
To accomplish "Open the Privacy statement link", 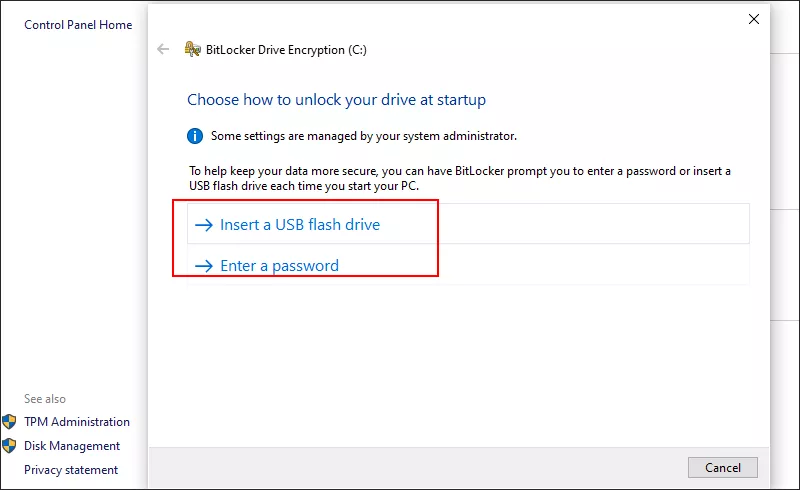I will (x=70, y=470).
